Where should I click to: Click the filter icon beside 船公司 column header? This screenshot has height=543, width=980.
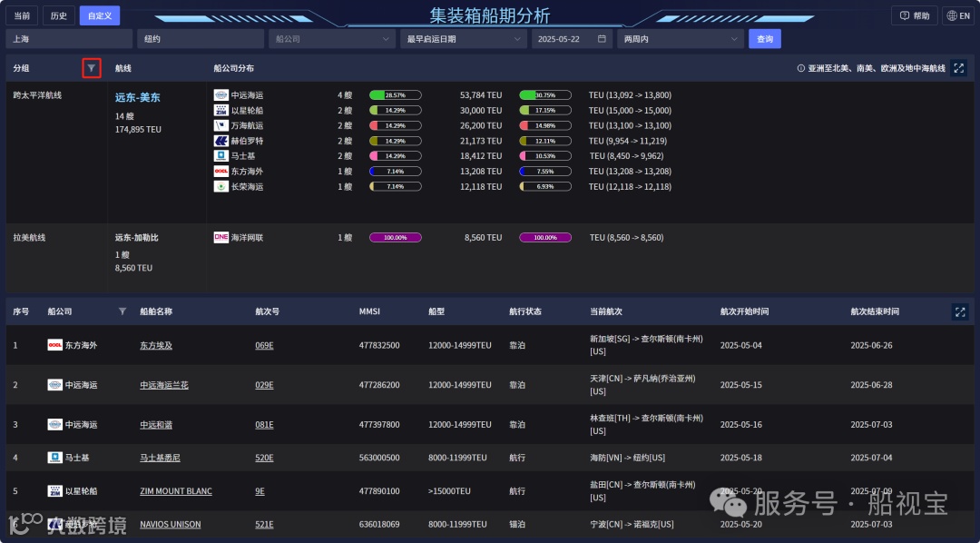point(122,311)
